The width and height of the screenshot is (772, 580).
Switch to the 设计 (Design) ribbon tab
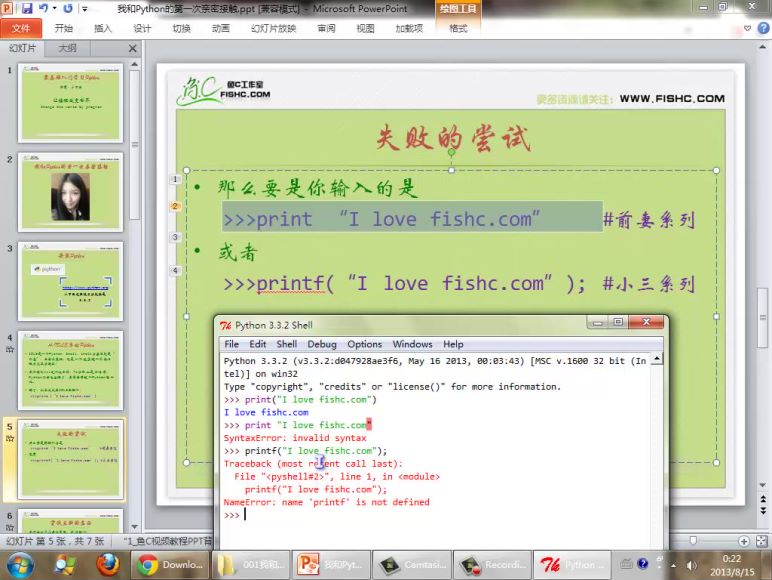click(x=142, y=29)
